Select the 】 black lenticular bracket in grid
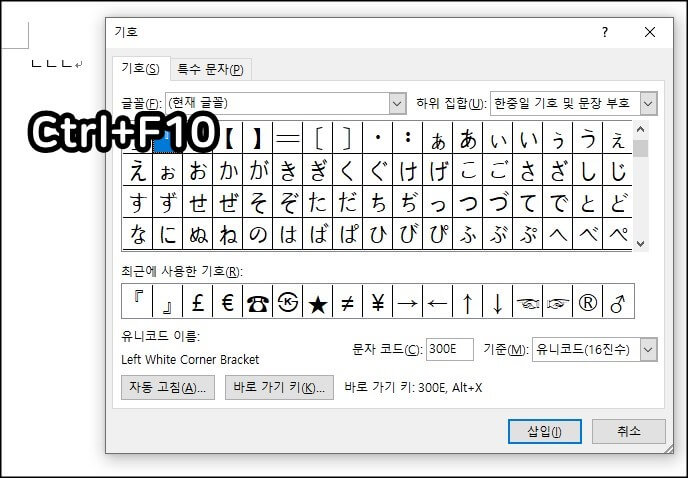This screenshot has height=478, width=688. [x=258, y=138]
